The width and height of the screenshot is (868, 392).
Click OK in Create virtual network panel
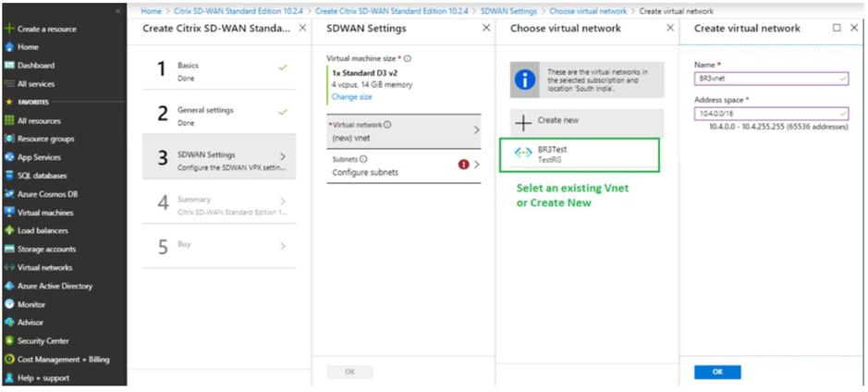pos(717,372)
